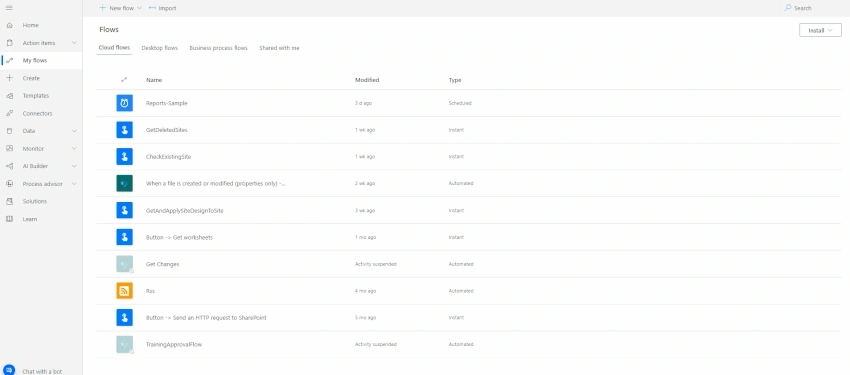Viewport: 850px width, 375px height.
Task: Switch to the Desktop flows tab
Action: click(x=159, y=48)
